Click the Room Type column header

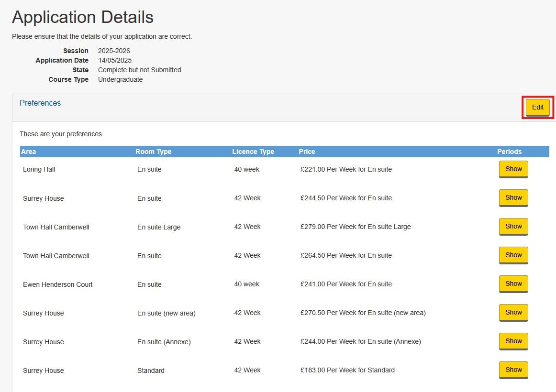pyautogui.click(x=153, y=152)
